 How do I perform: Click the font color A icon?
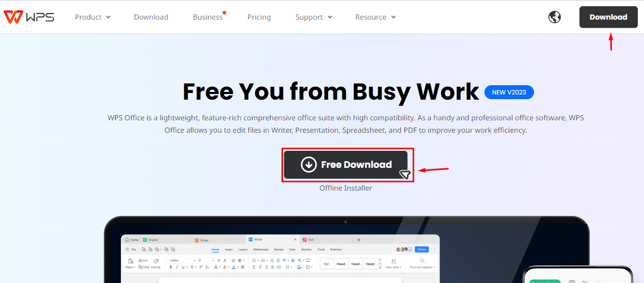(x=233, y=267)
